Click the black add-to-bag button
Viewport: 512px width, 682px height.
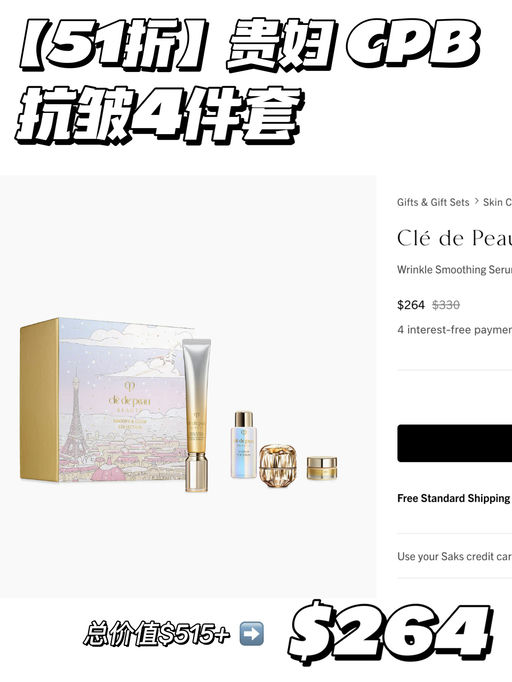tap(455, 443)
